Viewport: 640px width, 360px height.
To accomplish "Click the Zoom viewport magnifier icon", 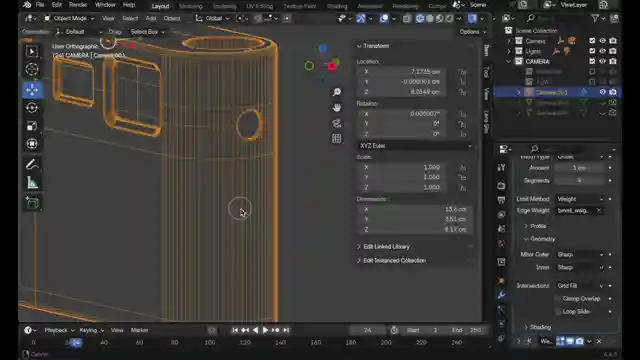I will click(x=337, y=92).
